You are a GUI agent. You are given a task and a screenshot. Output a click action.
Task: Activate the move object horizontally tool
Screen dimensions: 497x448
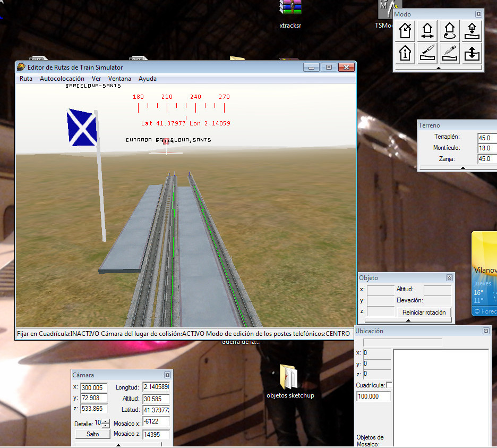coord(427,31)
